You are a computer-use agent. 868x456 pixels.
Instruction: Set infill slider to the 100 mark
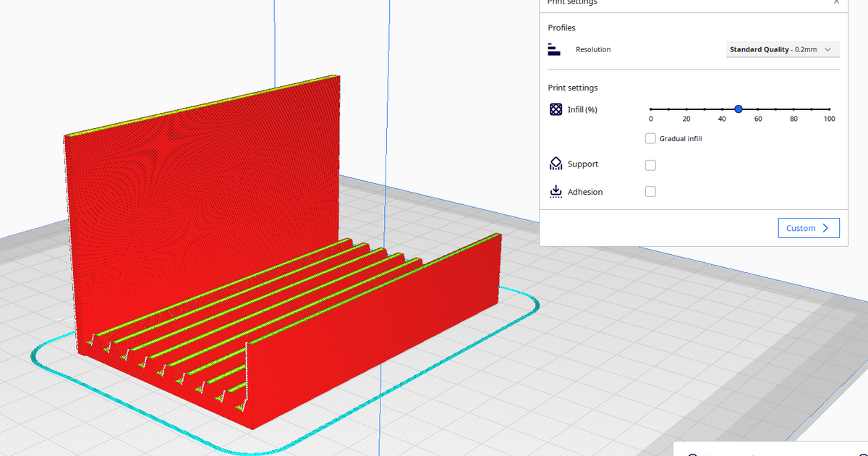829,109
